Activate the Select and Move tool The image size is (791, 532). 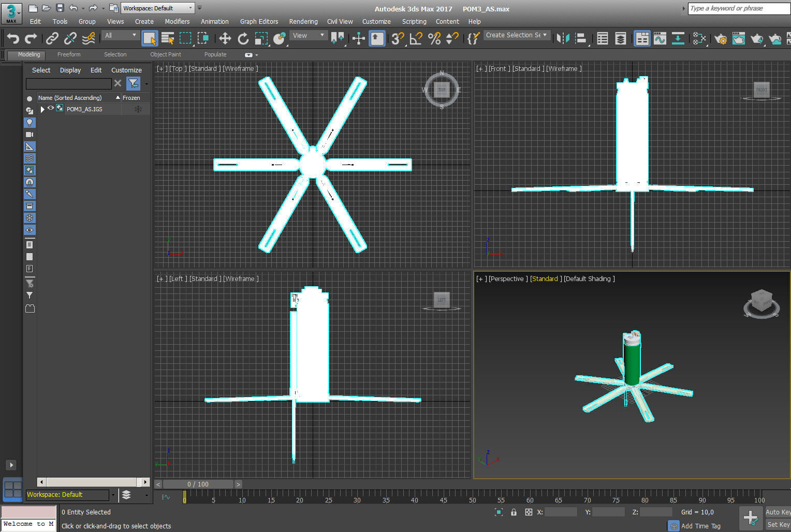(225, 38)
